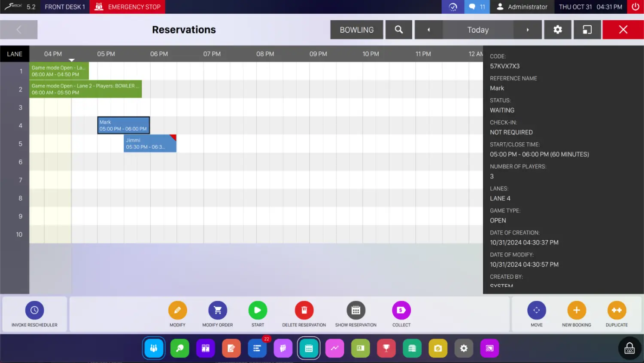Select Mark's reservation on lane 4
Screen dimensions: 644x363
124,125
